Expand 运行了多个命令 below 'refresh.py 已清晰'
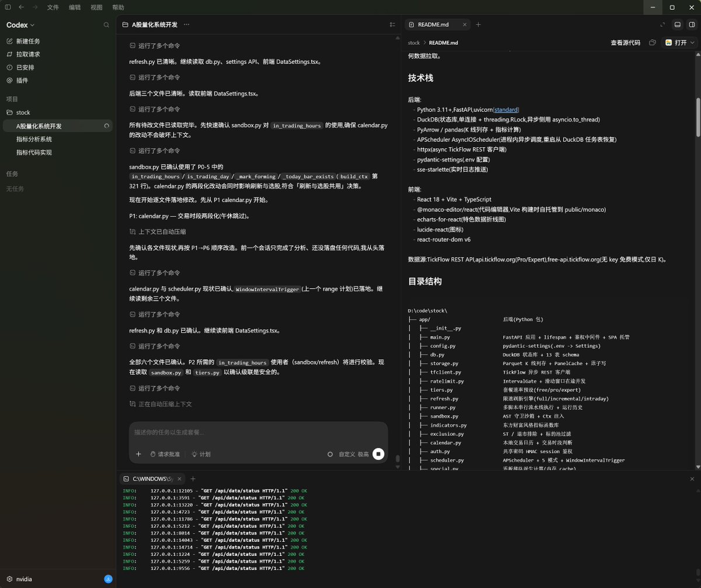The height and width of the screenshot is (588, 701). click(x=155, y=77)
